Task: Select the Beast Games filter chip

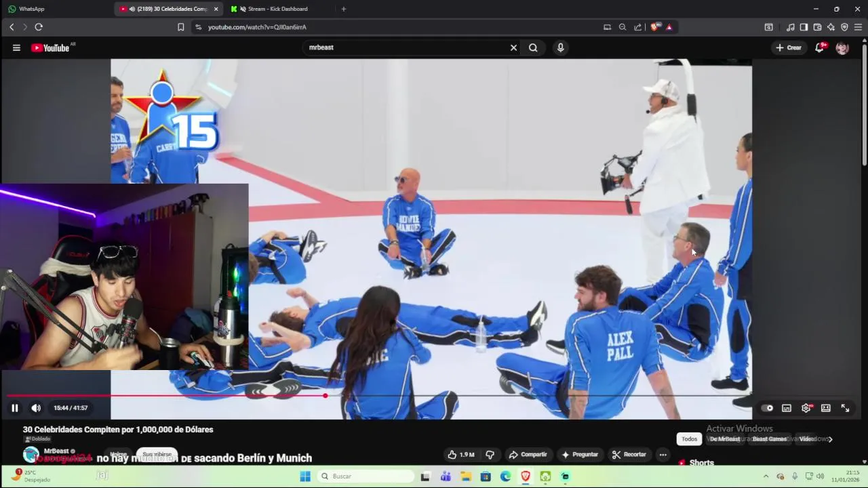Action: pyautogui.click(x=769, y=439)
